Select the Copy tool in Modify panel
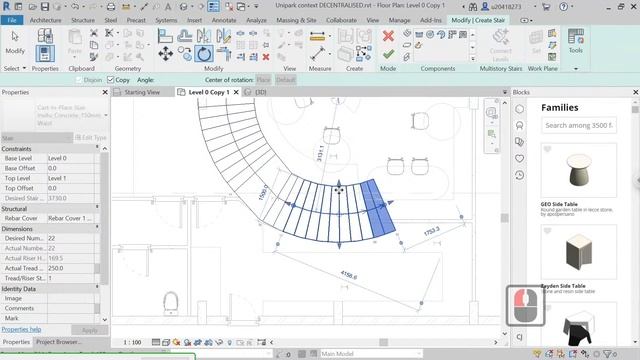Viewport: 640px width, 360px height. tap(184, 53)
